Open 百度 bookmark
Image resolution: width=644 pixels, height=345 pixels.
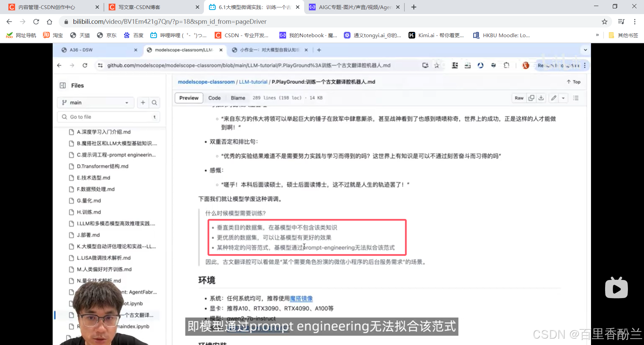pos(133,35)
